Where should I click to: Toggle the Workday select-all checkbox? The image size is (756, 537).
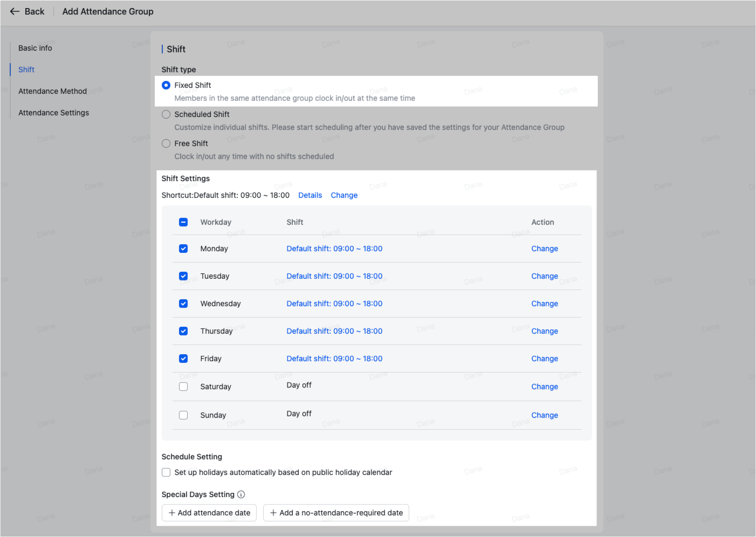coord(183,222)
